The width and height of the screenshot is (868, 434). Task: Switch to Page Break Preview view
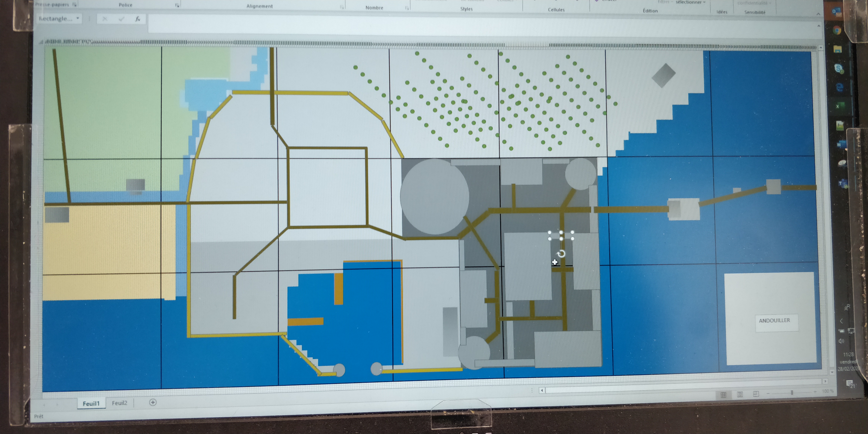(x=756, y=394)
